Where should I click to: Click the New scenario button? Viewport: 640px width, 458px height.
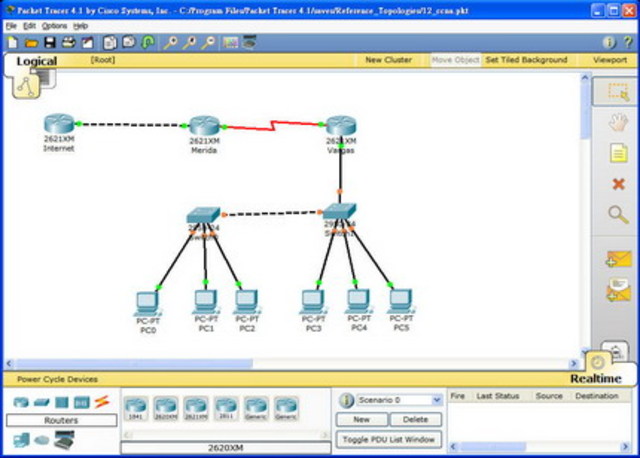(362, 419)
